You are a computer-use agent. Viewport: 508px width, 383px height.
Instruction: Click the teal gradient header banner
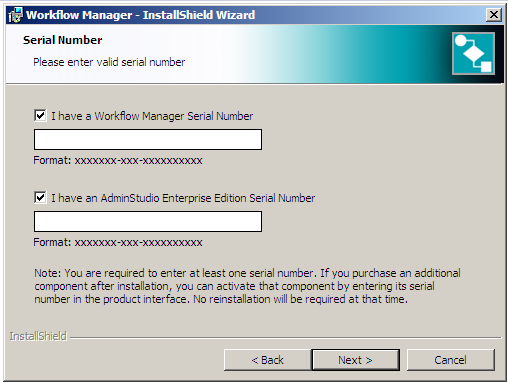coord(254,54)
